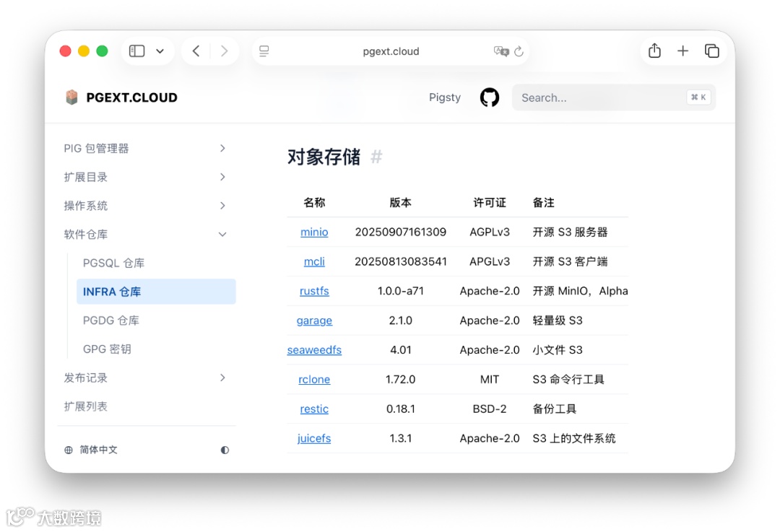This screenshot has width=780, height=532.
Task: Open 扩展列表 in sidebar
Action: (85, 406)
